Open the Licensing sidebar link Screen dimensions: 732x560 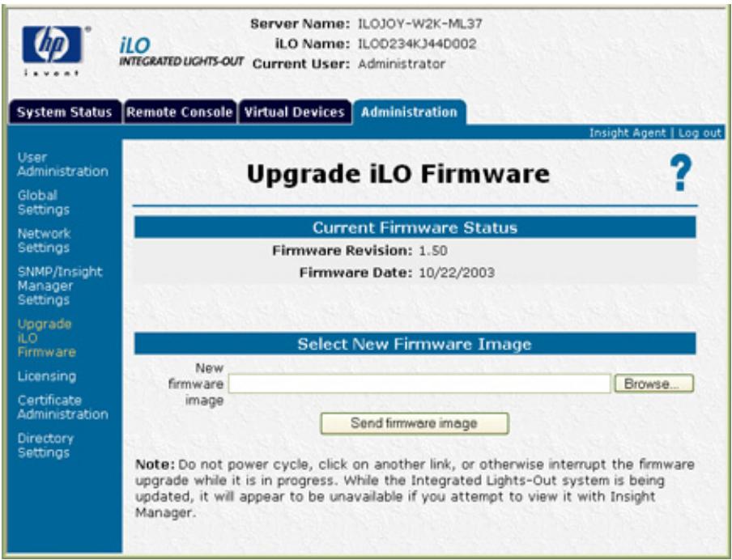point(47,376)
